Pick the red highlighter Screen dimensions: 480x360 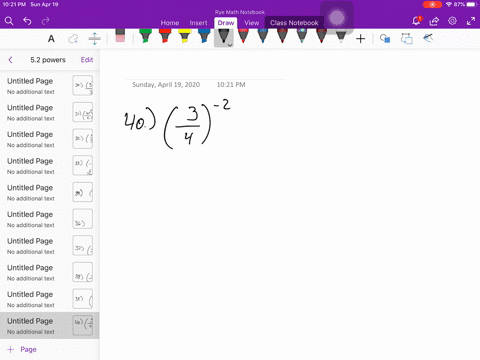click(165, 36)
